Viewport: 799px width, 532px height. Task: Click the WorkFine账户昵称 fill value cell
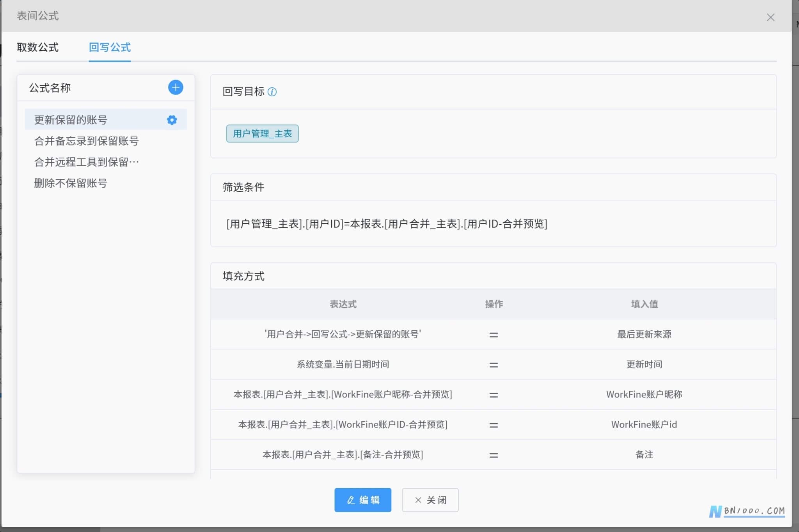644,394
